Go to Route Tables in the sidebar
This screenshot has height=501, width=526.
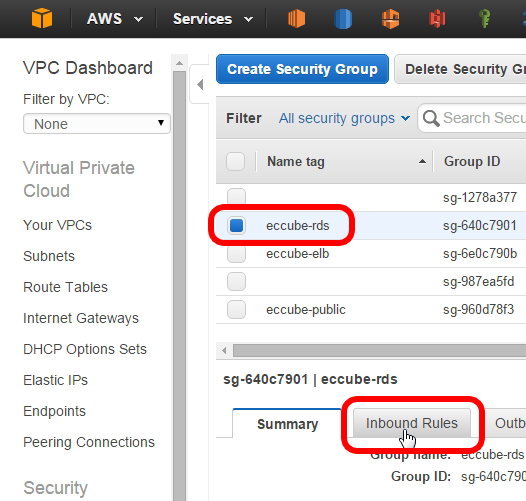point(65,287)
